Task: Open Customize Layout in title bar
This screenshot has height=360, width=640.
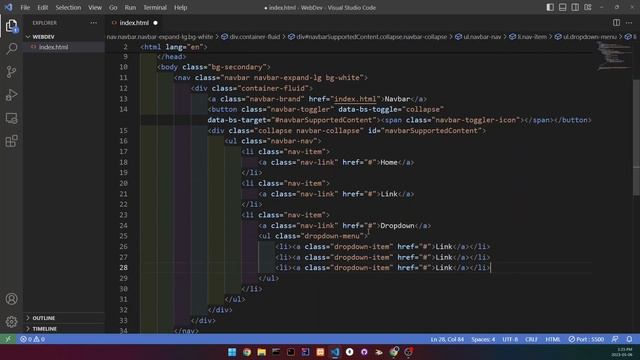Action: point(588,7)
